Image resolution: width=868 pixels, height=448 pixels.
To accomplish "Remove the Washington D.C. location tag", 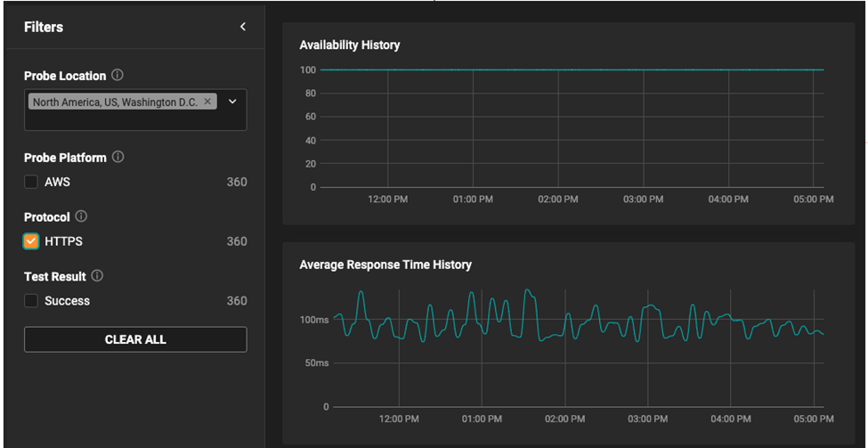I will pos(207,102).
